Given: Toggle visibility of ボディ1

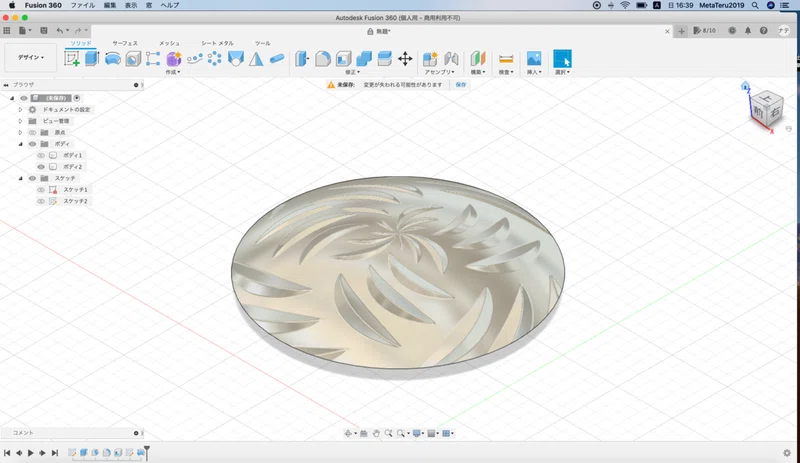Looking at the screenshot, I should click(x=41, y=155).
